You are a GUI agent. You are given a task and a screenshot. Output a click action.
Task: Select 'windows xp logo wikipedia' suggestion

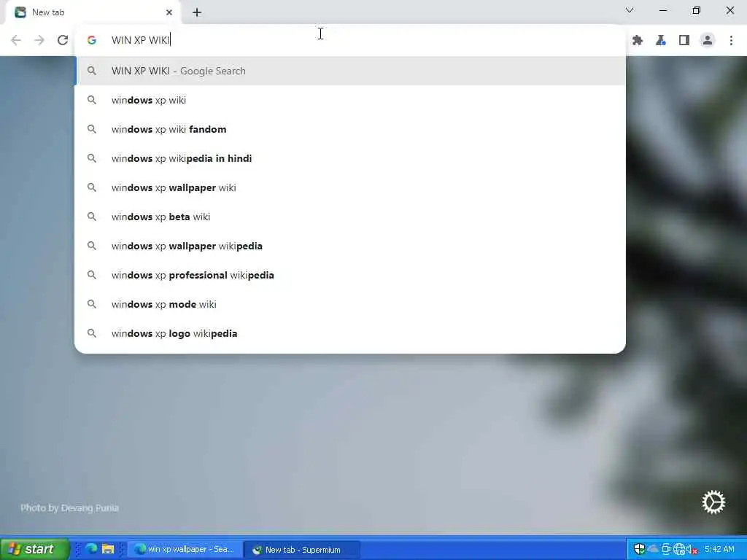(351, 333)
